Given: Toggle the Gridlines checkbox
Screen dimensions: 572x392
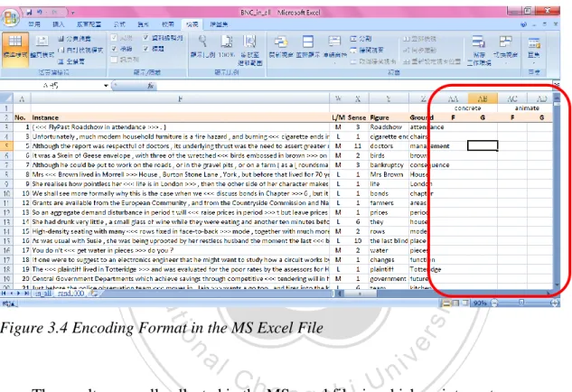Looking at the screenshot, I should click(114, 49).
